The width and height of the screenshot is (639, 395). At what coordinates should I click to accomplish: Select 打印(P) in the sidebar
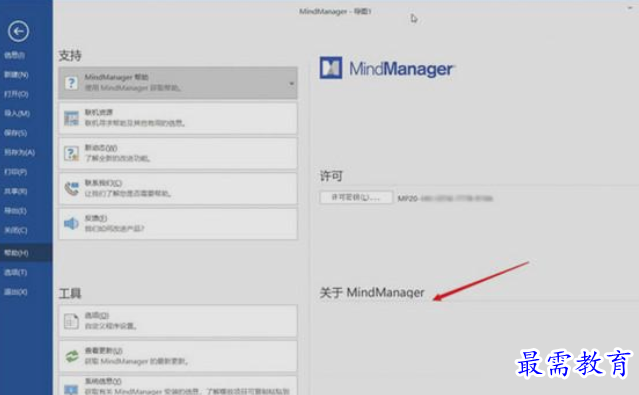pyautogui.click(x=15, y=172)
